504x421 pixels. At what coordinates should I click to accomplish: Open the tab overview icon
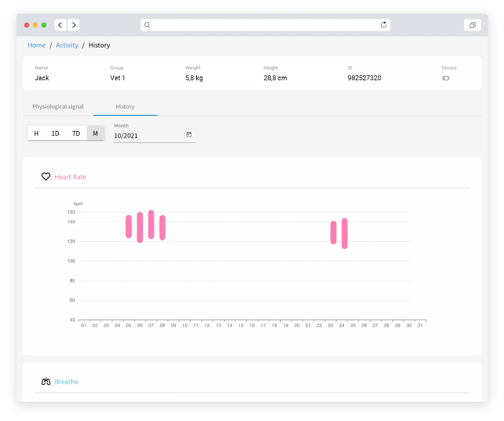(472, 25)
